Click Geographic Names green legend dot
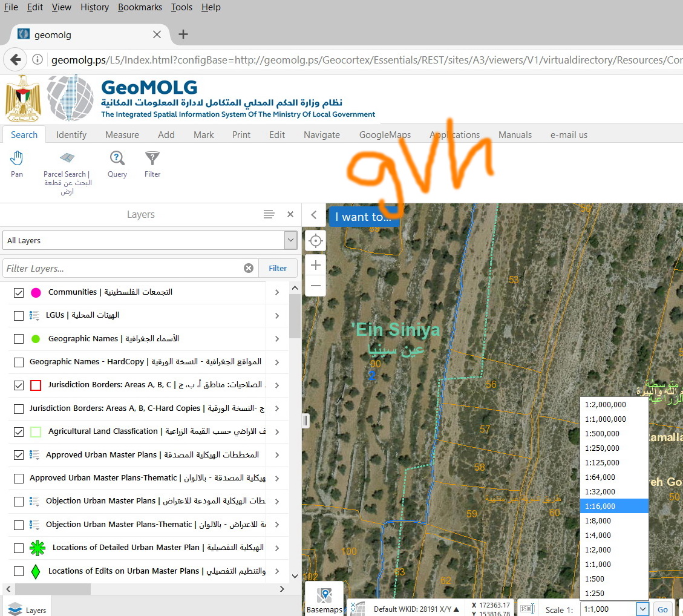This screenshot has height=616, width=683. tap(36, 339)
